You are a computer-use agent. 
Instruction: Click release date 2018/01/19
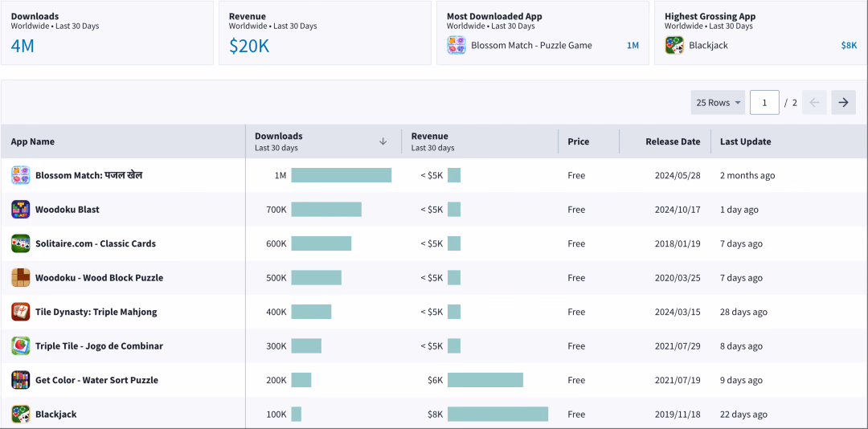click(678, 243)
